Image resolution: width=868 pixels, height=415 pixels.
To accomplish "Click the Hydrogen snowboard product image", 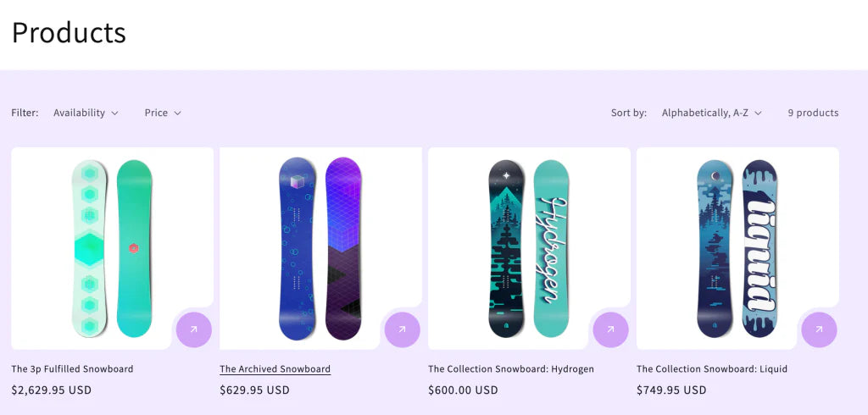I will click(529, 247).
